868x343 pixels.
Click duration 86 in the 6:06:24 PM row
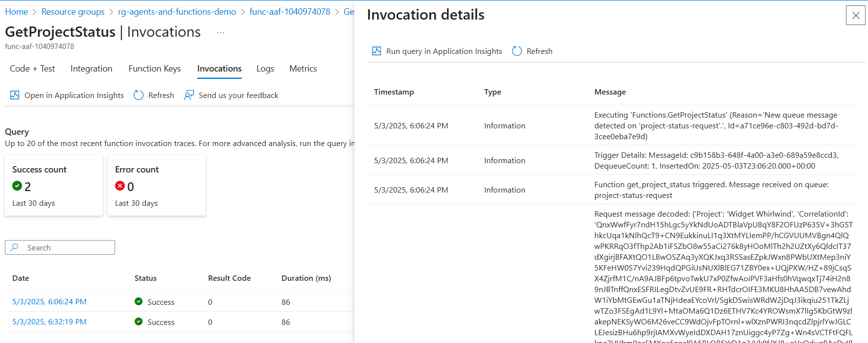click(286, 302)
